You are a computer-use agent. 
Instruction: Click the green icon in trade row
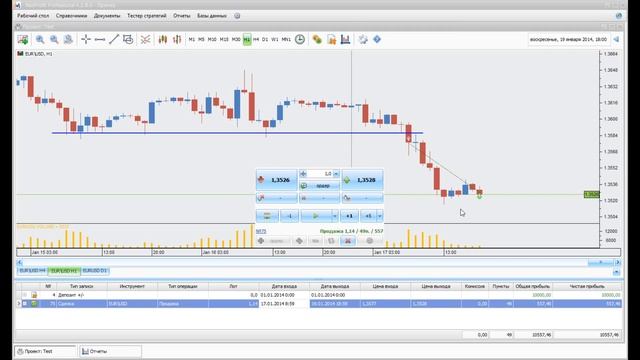point(34,304)
